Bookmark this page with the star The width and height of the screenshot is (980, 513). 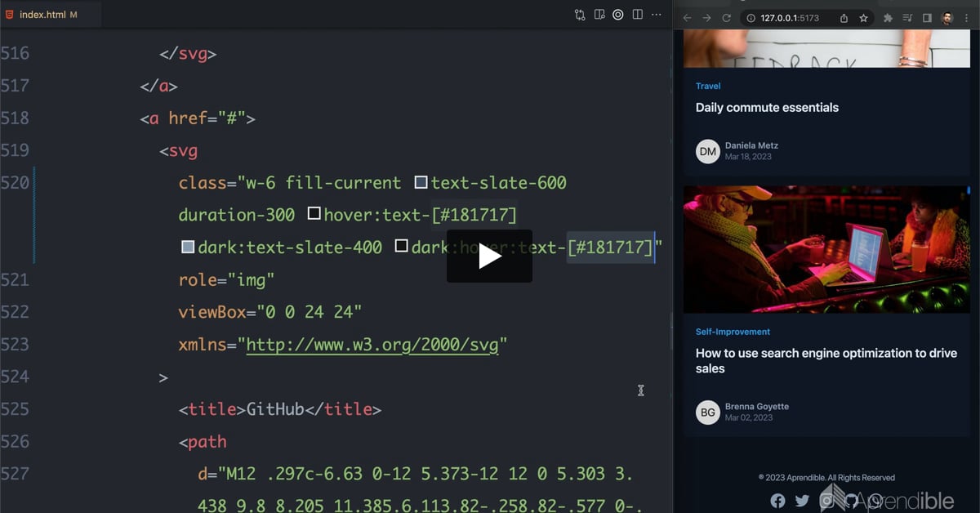[x=863, y=18]
